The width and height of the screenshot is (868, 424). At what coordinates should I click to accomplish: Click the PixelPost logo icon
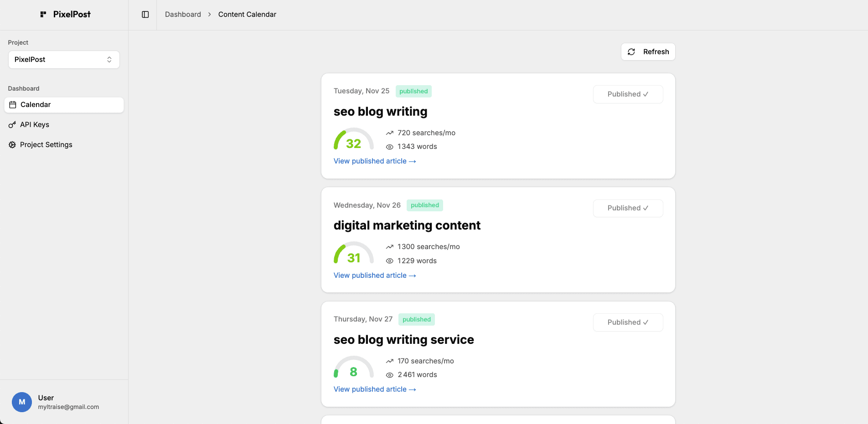tap(44, 14)
